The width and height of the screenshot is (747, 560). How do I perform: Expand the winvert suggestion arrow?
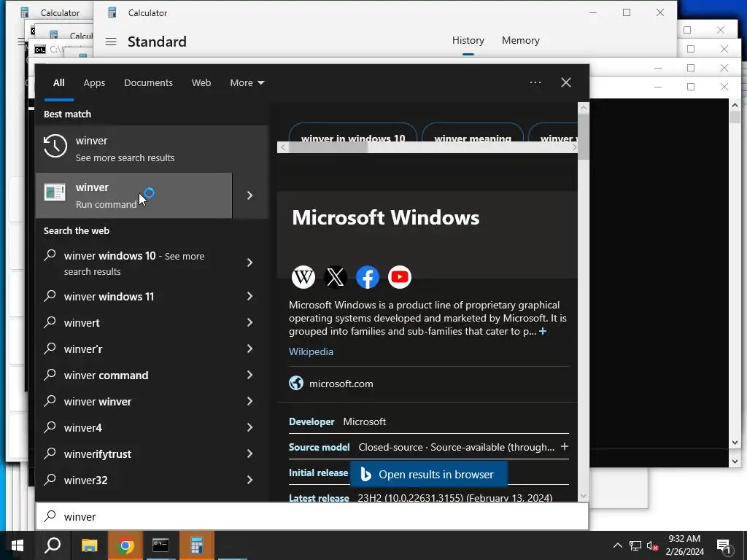tap(250, 322)
